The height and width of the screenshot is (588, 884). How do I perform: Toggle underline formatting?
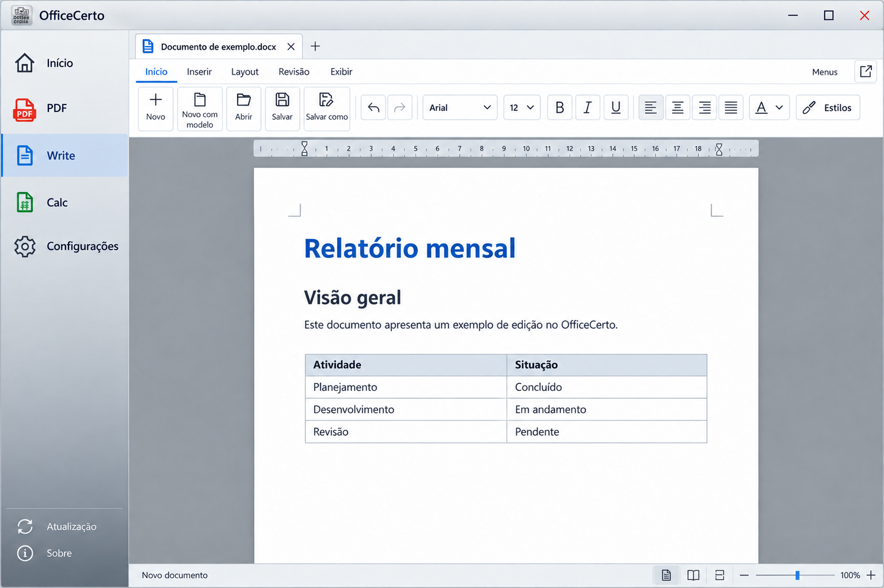coord(615,107)
